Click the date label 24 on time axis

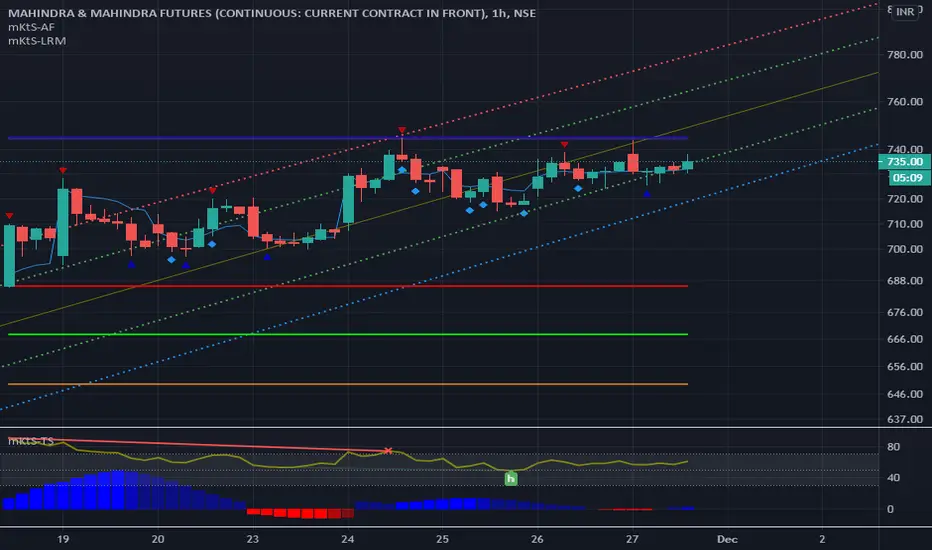pyautogui.click(x=348, y=539)
